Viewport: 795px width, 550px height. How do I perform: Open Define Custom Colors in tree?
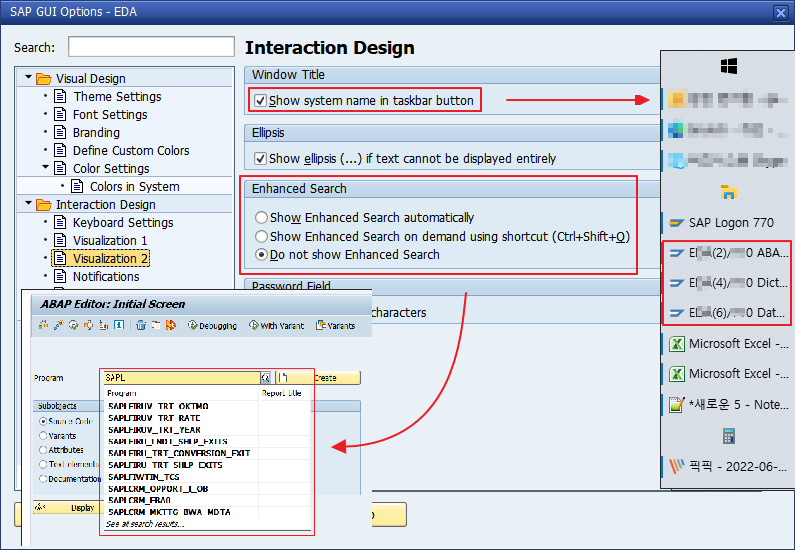(x=131, y=151)
